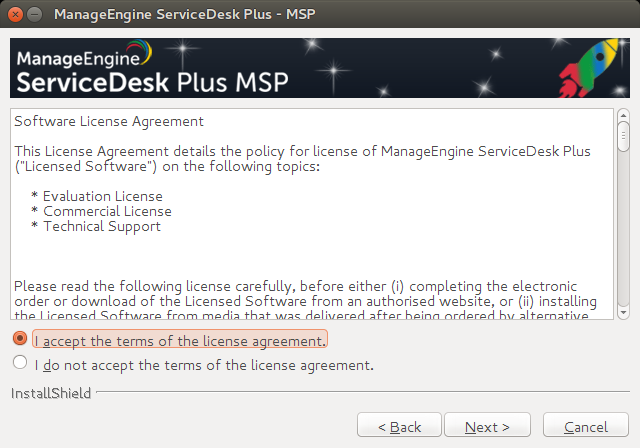
Task: Cancel the installation
Action: click(586, 425)
